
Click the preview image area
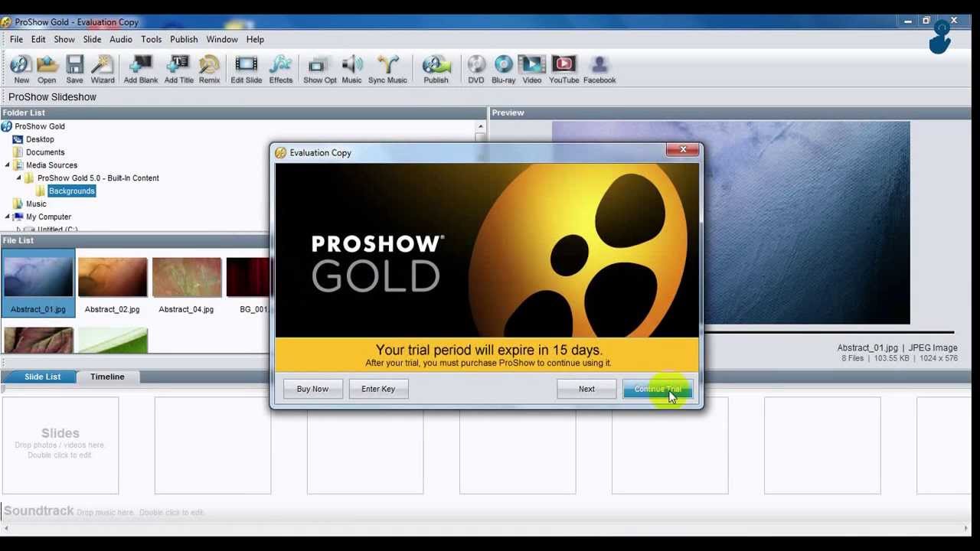tap(805, 223)
